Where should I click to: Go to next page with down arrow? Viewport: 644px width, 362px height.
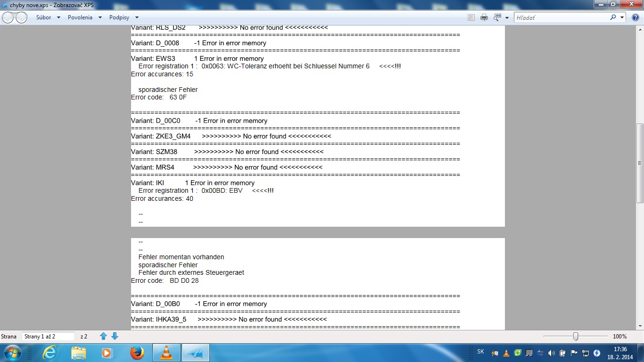point(115,336)
